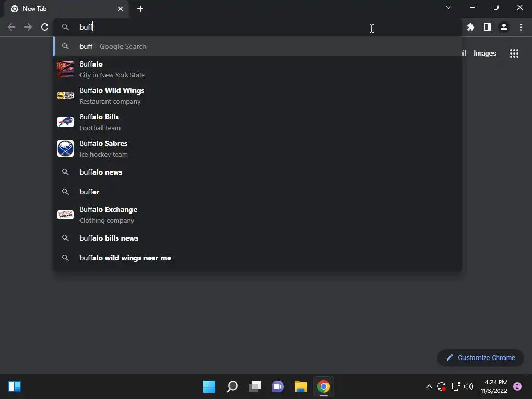
Task: Open Task View on the taskbar
Action: click(255, 387)
